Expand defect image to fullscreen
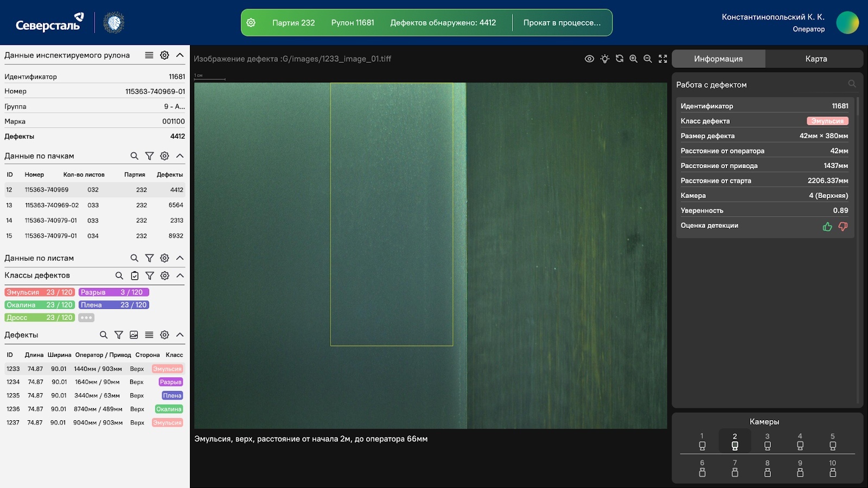The height and width of the screenshot is (488, 868). [x=662, y=59]
